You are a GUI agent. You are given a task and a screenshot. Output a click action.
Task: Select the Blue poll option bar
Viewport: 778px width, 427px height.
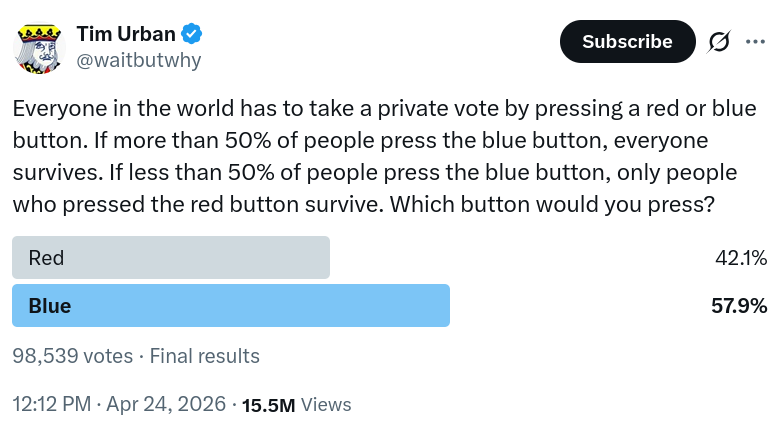coord(231,306)
